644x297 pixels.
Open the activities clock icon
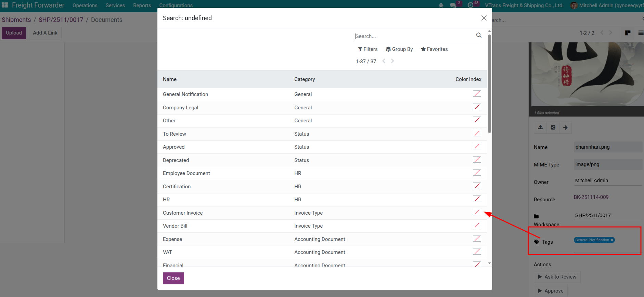pos(471,5)
